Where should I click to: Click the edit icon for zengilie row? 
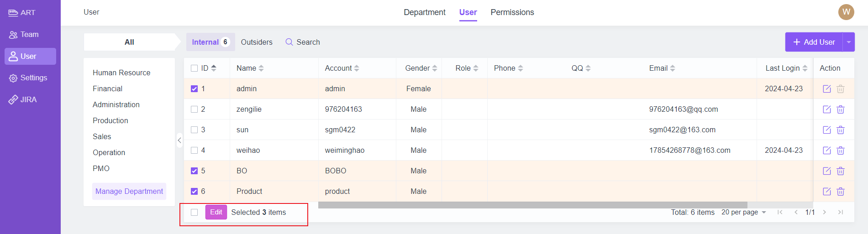point(826,109)
